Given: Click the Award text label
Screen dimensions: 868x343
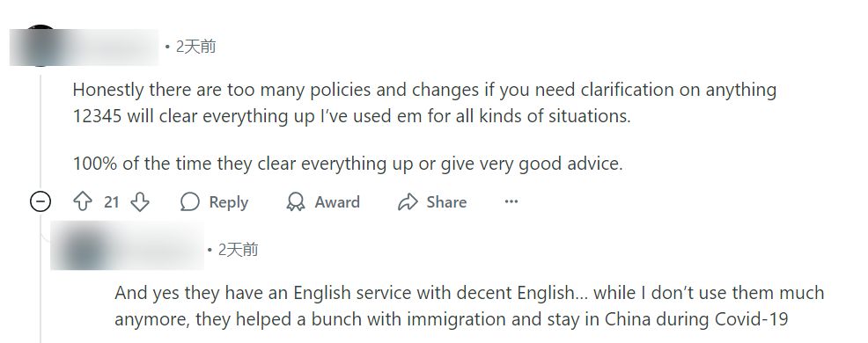Looking at the screenshot, I should (x=337, y=202).
